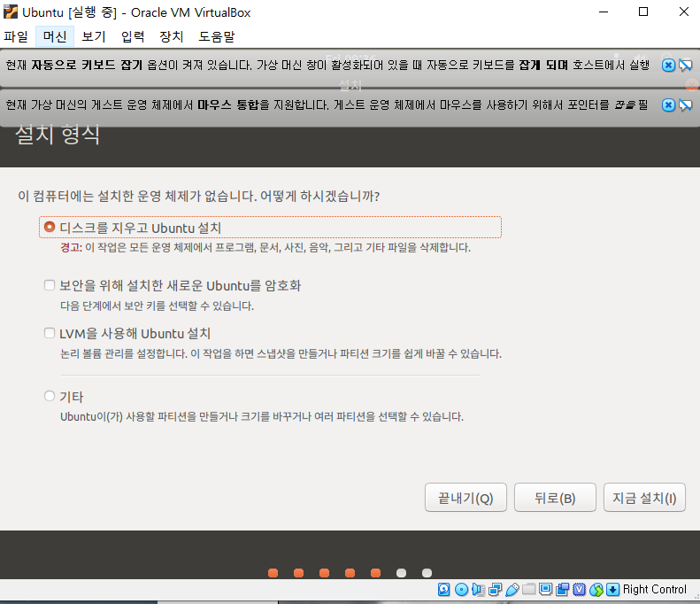Screen dimensions: 700x604
Task: Click the CPU virtualization status icon
Action: [x=580, y=589]
